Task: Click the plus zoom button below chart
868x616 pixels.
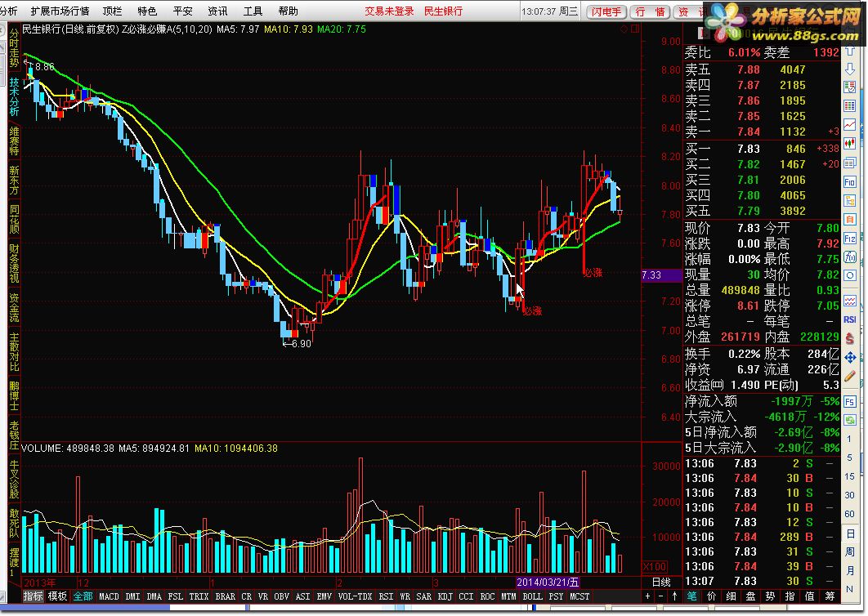Action: click(647, 596)
